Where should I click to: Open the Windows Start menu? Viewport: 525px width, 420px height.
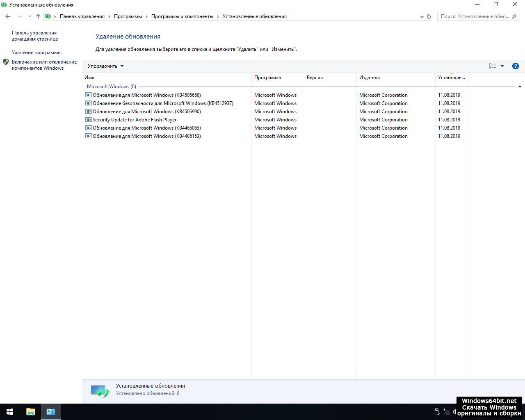point(10,412)
